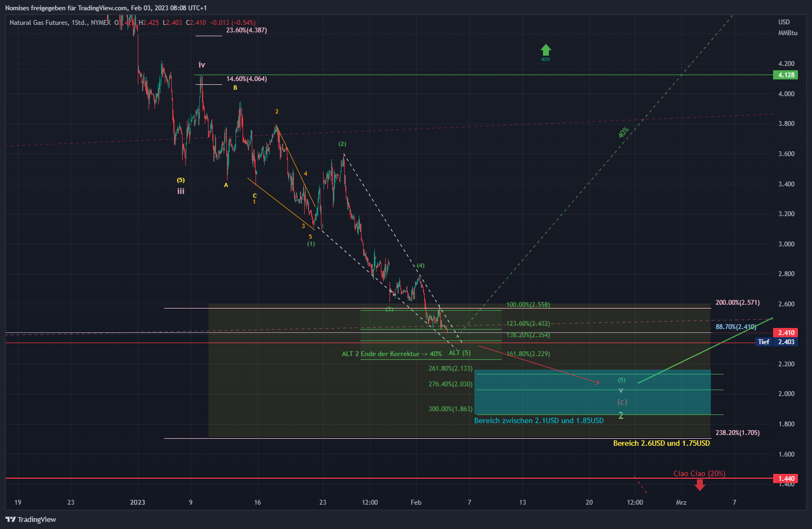
Task: Select the 'Ciao Ciao (20%)' red annotation
Action: (x=699, y=473)
